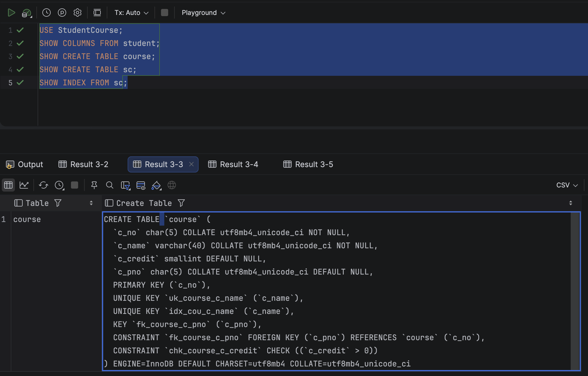Open the CSV export format dropdown

567,185
